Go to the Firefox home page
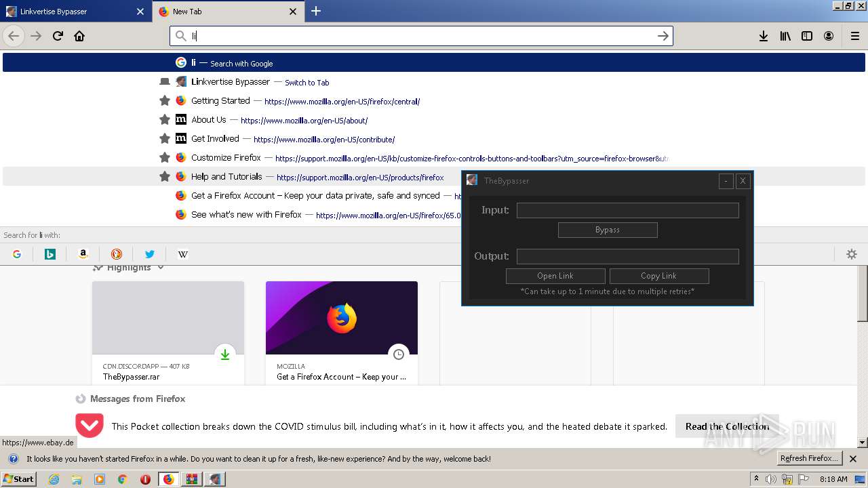Image resolution: width=868 pixels, height=488 pixels. click(x=79, y=36)
